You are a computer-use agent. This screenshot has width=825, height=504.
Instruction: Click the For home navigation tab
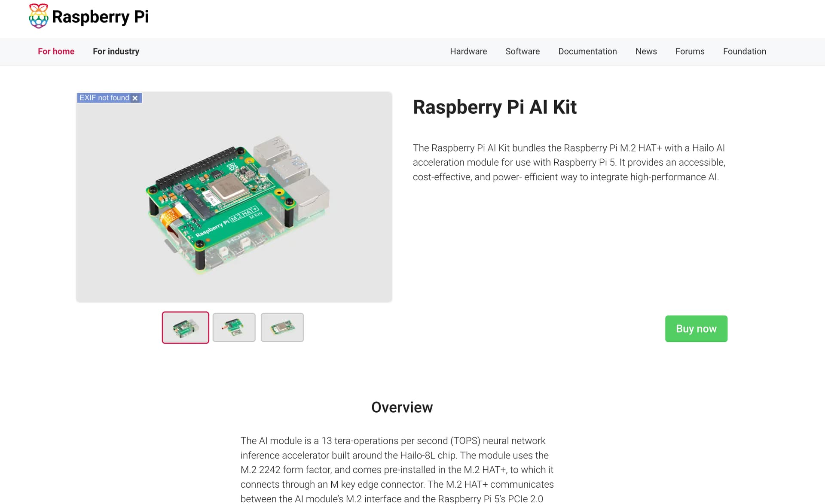56,51
